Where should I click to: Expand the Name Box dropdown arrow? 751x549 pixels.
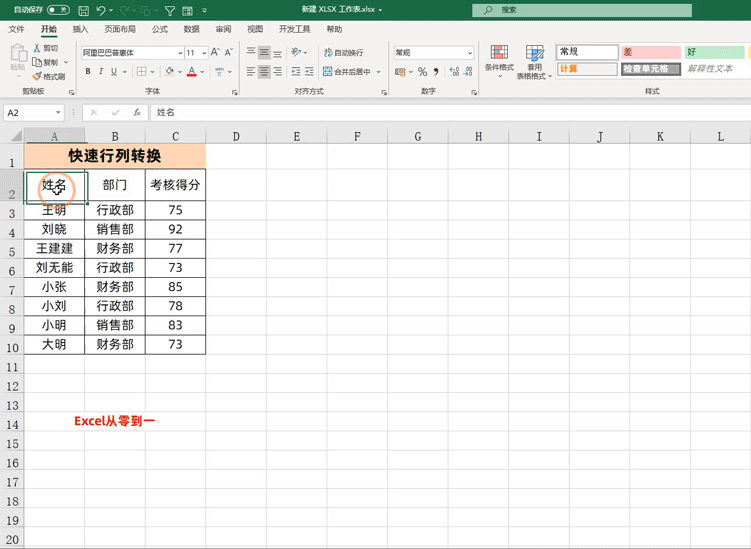tap(59, 113)
